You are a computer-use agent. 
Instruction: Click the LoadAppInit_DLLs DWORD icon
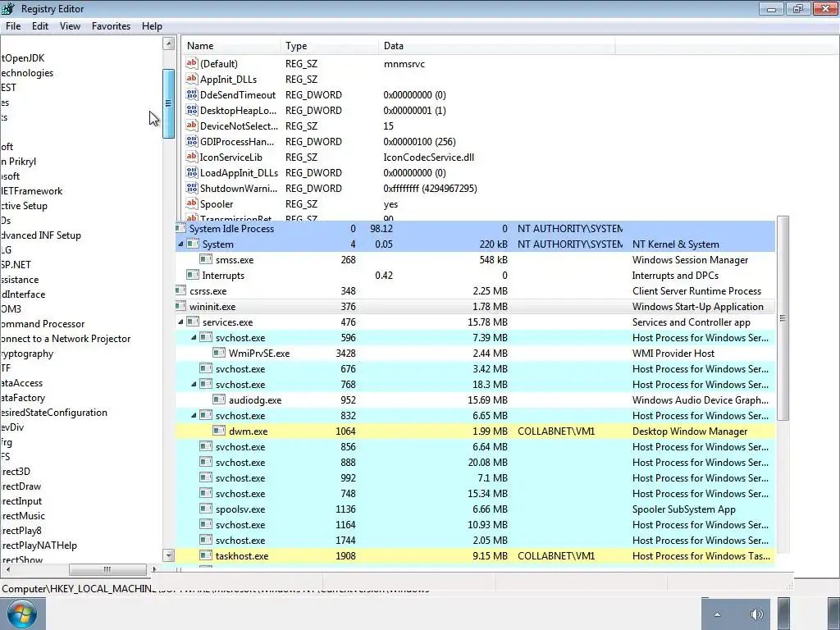pyautogui.click(x=192, y=172)
